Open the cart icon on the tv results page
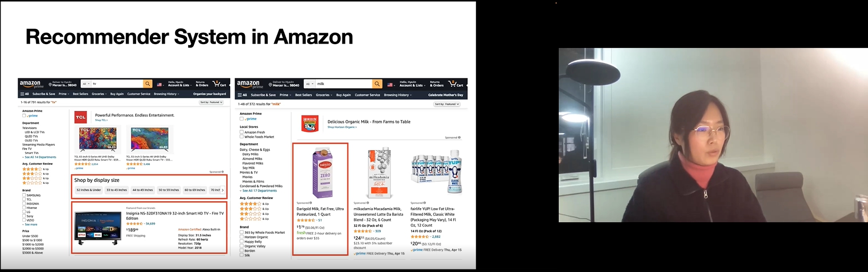This screenshot has height=272, width=868. pyautogui.click(x=219, y=84)
